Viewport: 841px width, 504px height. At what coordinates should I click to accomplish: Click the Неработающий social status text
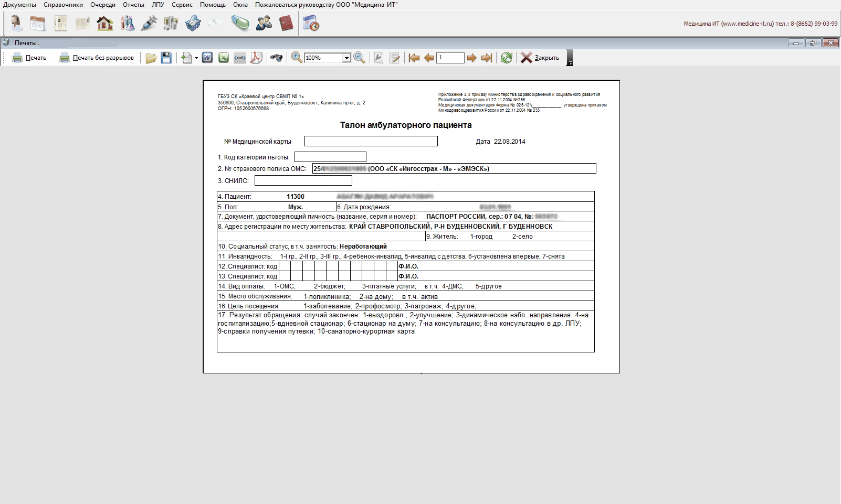(363, 246)
